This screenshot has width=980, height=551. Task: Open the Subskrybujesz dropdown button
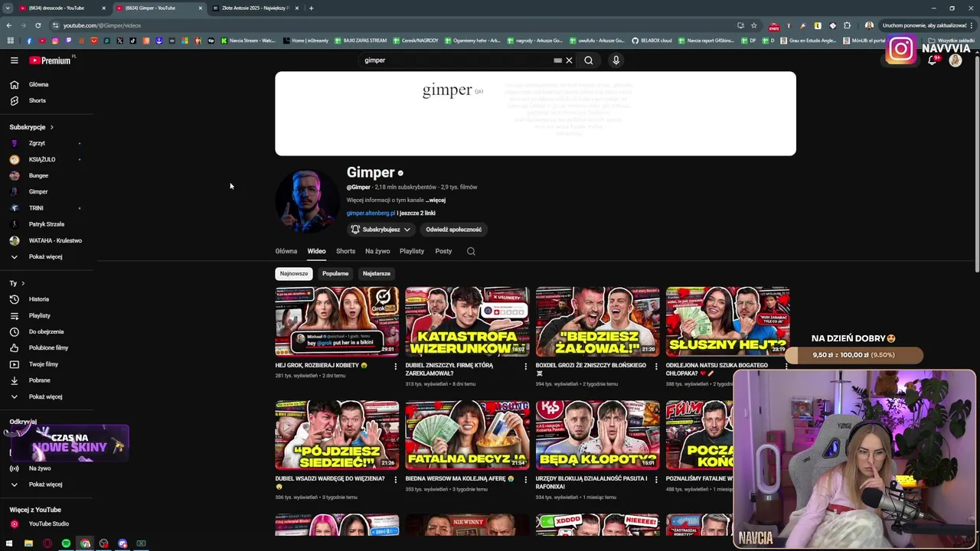pyautogui.click(x=381, y=230)
